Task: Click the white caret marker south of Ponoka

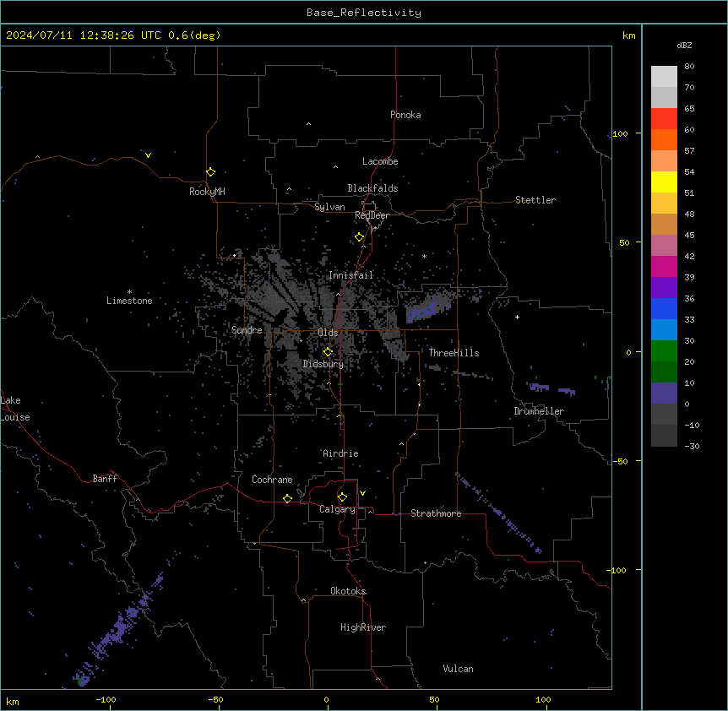Action: click(309, 124)
